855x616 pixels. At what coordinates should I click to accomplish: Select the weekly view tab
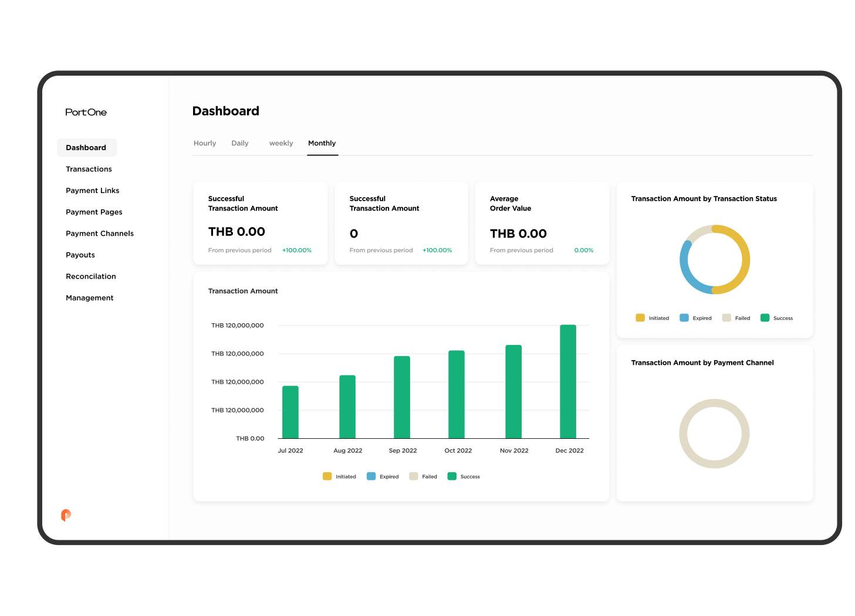tap(281, 143)
